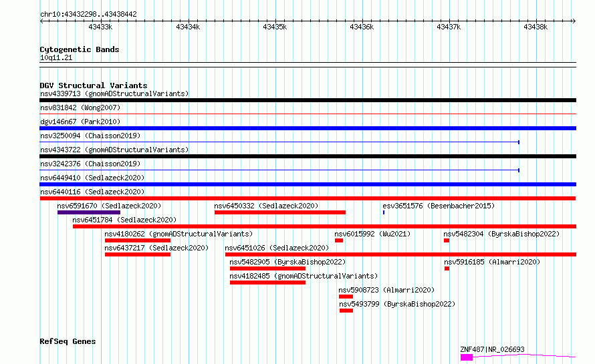This screenshot has width=595, height=364.
Task: Click the red nsv5493799 variant bar
Action: 346,311
